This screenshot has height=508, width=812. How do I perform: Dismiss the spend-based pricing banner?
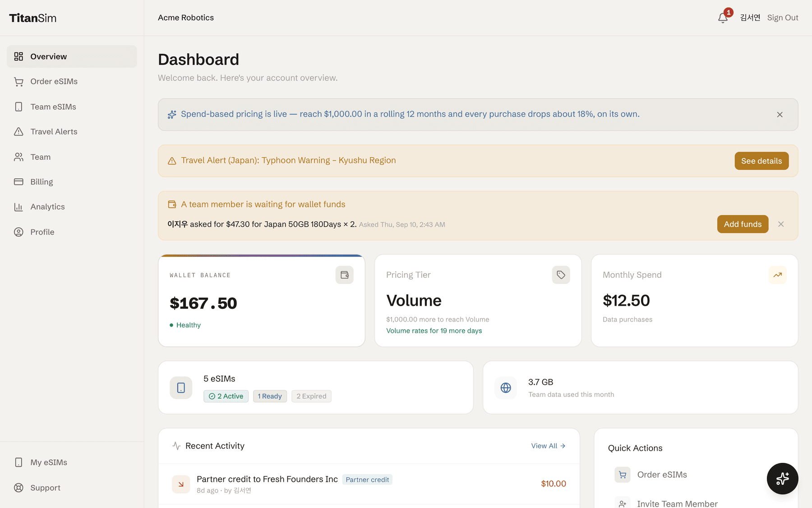780,115
